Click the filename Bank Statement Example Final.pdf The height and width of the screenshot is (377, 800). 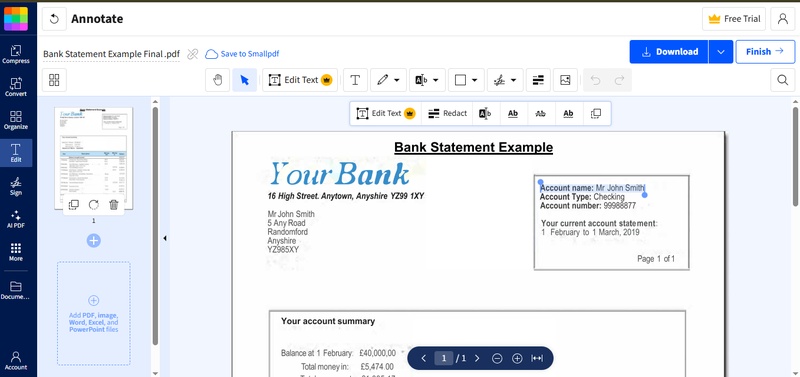point(111,54)
